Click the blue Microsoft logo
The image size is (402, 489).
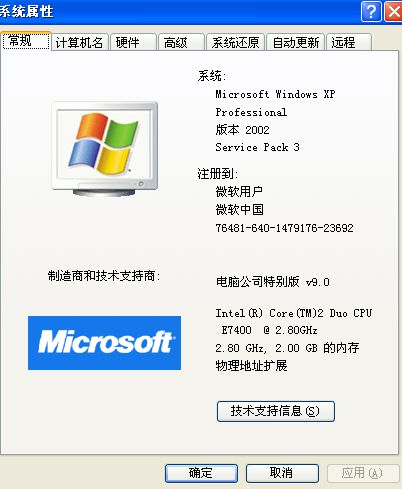pyautogui.click(x=104, y=343)
